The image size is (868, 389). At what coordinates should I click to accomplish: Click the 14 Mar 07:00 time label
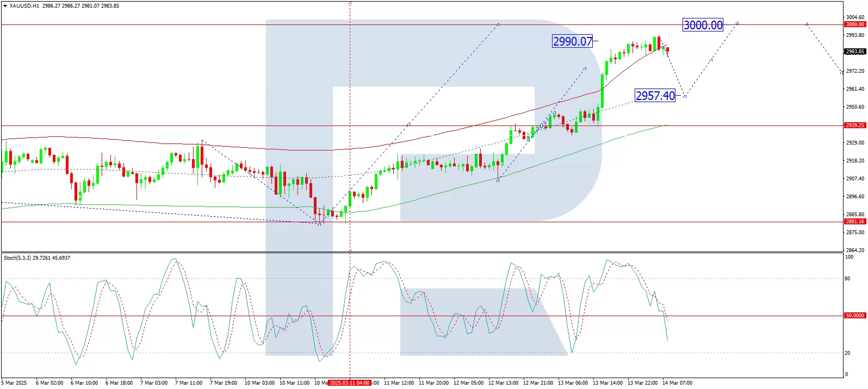677,383
